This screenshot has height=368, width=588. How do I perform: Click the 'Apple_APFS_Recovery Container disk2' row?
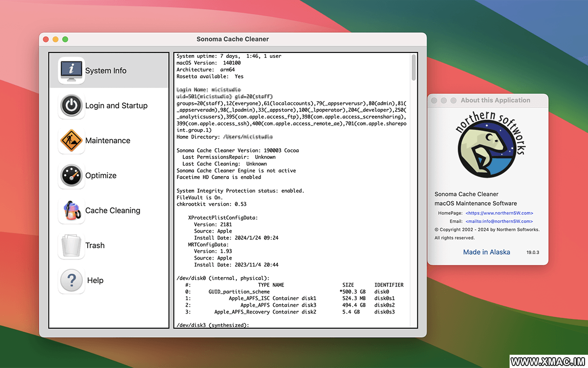pyautogui.click(x=290, y=312)
